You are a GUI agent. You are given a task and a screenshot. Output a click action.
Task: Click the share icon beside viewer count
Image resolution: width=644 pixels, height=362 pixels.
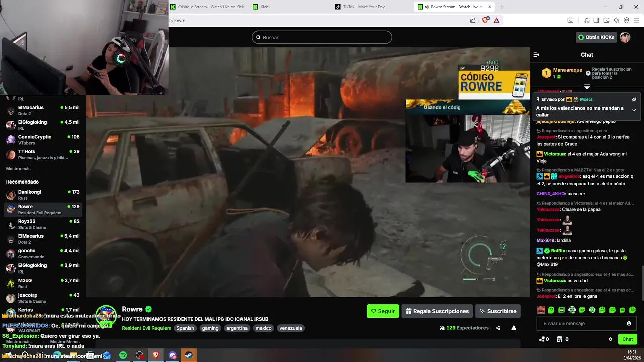pyautogui.click(x=498, y=328)
